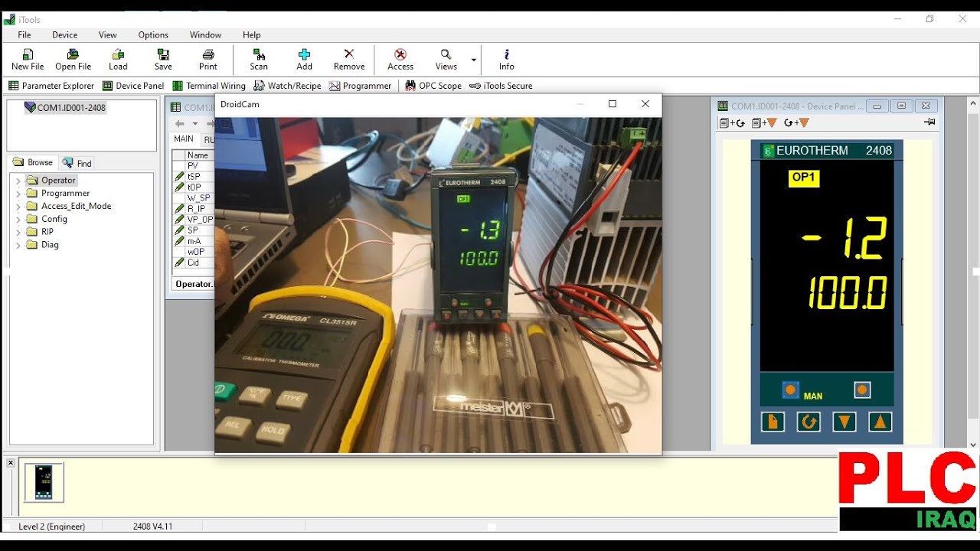Click the Up arrow button on Eurotherm panel
Viewport: 980px width, 551px height.
coord(880,422)
